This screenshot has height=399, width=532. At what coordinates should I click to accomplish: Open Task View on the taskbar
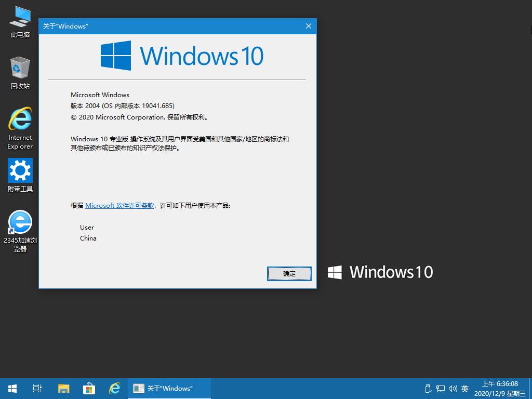pyautogui.click(x=37, y=389)
